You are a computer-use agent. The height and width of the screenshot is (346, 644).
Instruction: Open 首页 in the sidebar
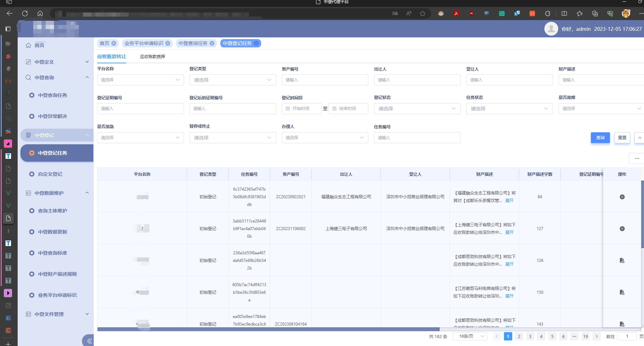coord(39,45)
